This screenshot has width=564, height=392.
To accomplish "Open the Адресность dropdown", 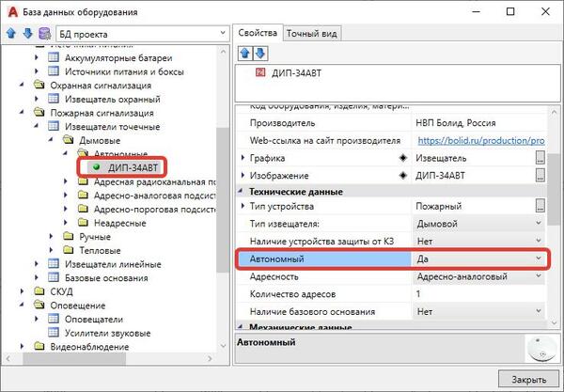I will 538,276.
